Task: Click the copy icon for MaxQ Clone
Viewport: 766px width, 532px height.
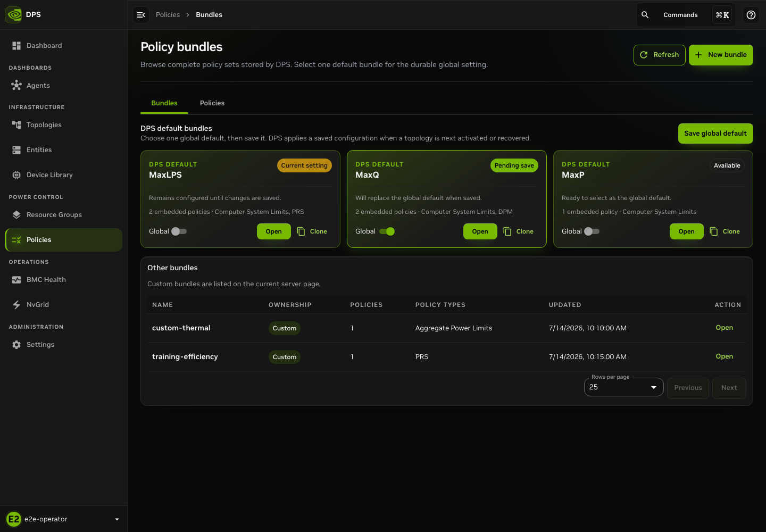Action: point(507,231)
